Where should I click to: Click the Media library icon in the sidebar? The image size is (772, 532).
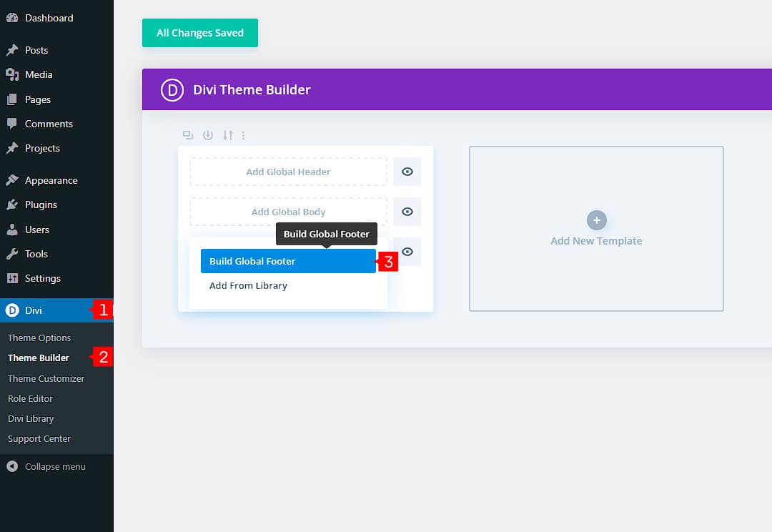tap(15, 74)
